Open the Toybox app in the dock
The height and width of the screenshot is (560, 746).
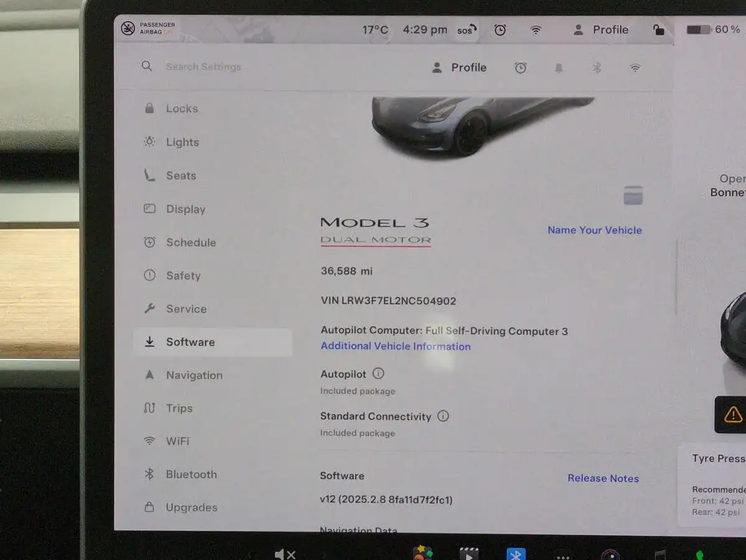point(422,553)
